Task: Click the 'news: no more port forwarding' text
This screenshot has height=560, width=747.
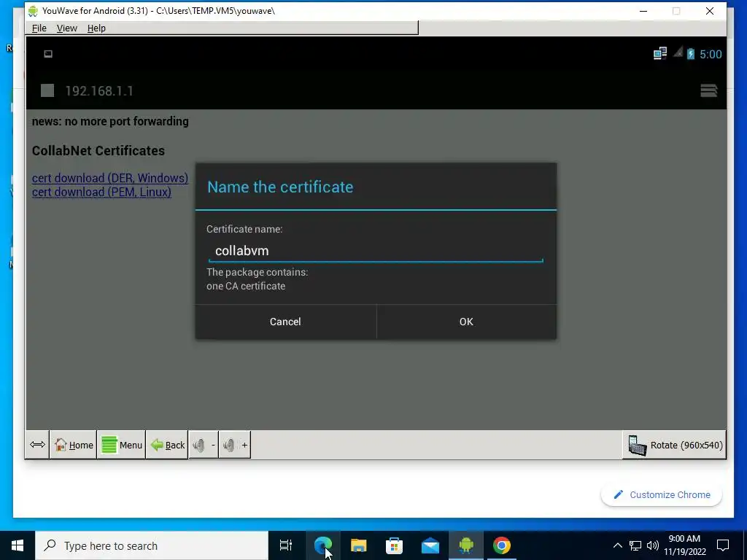Action: click(x=110, y=122)
